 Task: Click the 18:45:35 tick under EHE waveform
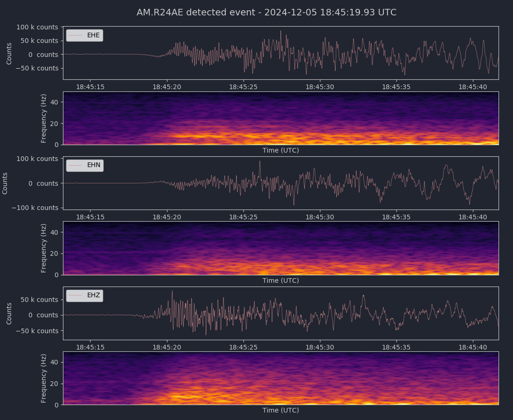[x=396, y=87]
